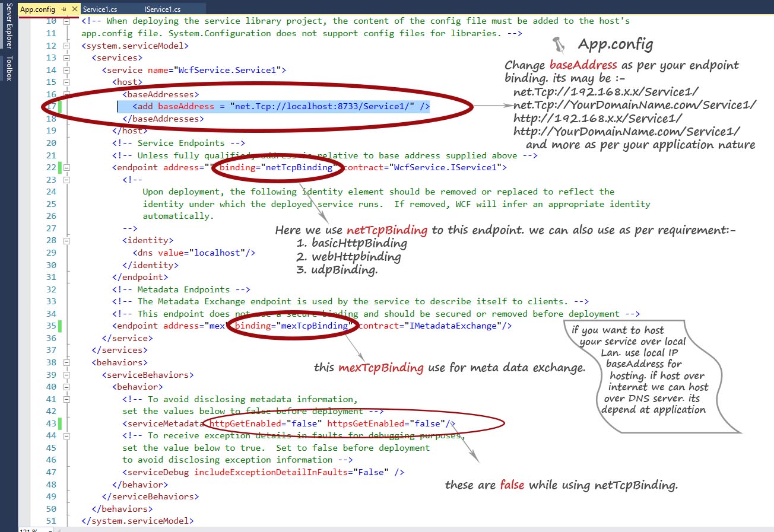Screen dimensions: 774x532
Task: Collapse the behavior element at line 40
Action: coord(67,387)
